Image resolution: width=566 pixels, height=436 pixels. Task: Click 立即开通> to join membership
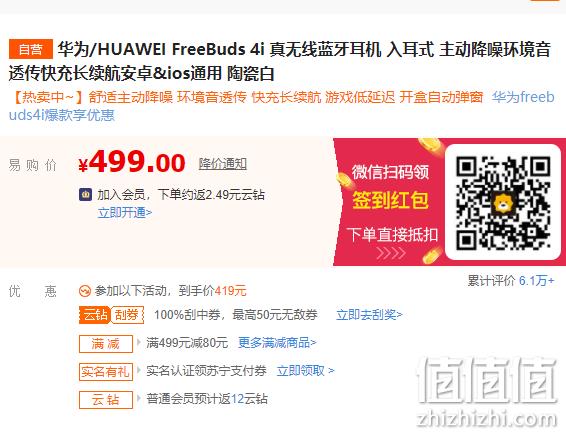pyautogui.click(x=125, y=213)
